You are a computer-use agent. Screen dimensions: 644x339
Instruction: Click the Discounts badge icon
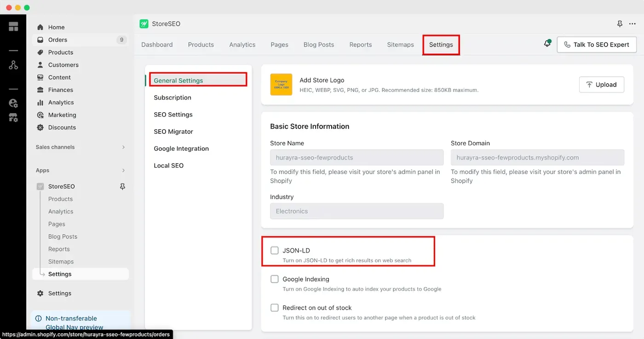(x=40, y=127)
